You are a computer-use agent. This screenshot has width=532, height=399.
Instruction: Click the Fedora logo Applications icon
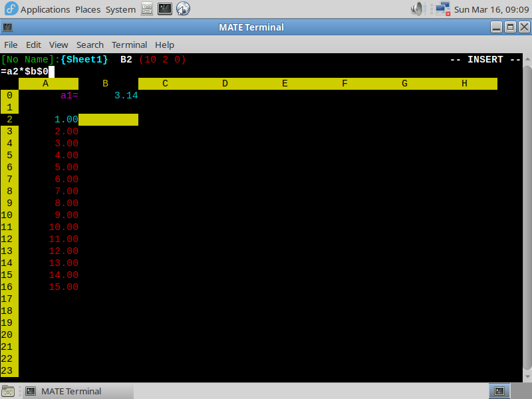pyautogui.click(x=11, y=9)
